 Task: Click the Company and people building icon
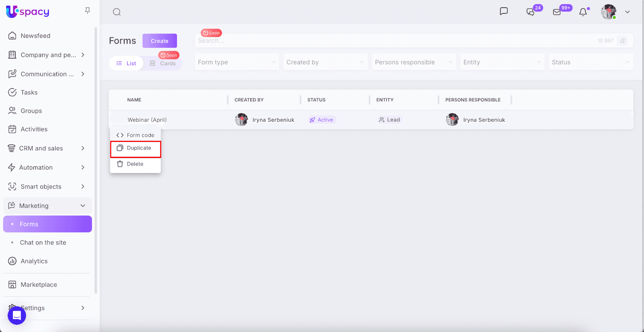[12, 55]
